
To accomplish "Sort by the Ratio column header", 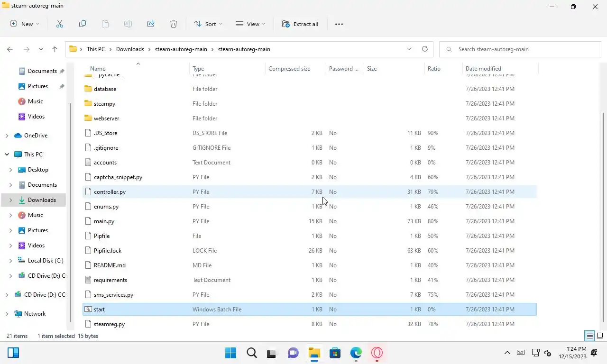I will click(x=443, y=69).
